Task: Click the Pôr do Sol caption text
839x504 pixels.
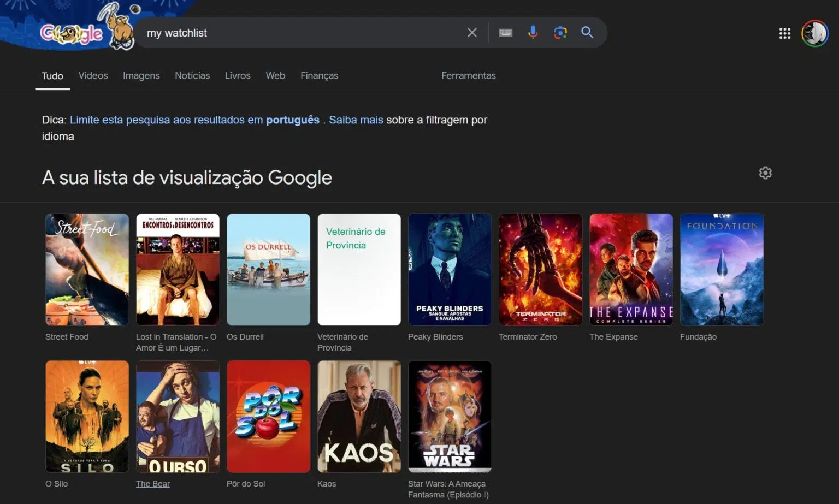Action: (x=246, y=484)
